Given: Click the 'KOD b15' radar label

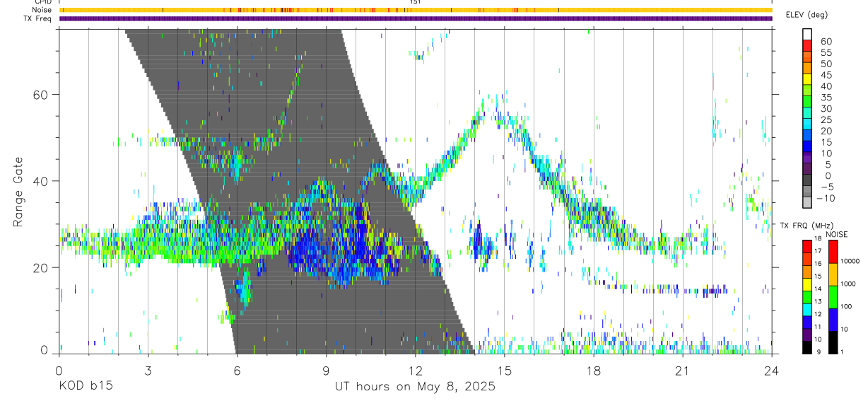Looking at the screenshot, I should tap(85, 386).
